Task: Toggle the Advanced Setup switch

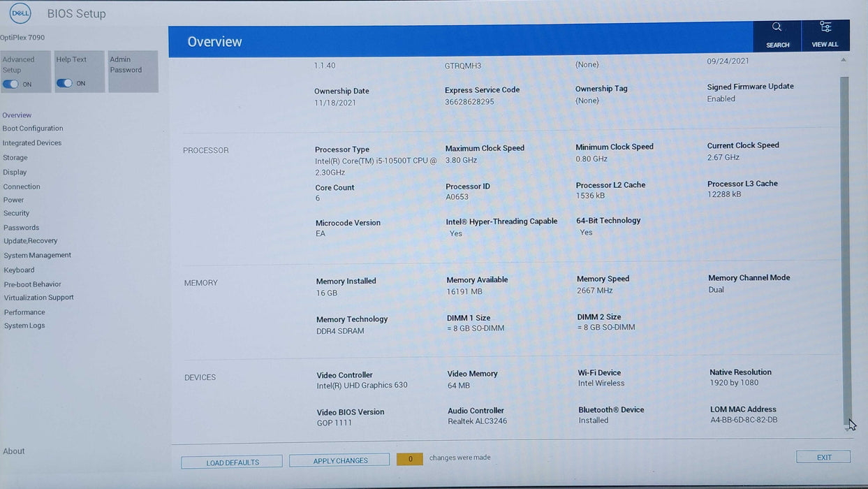Action: point(10,84)
